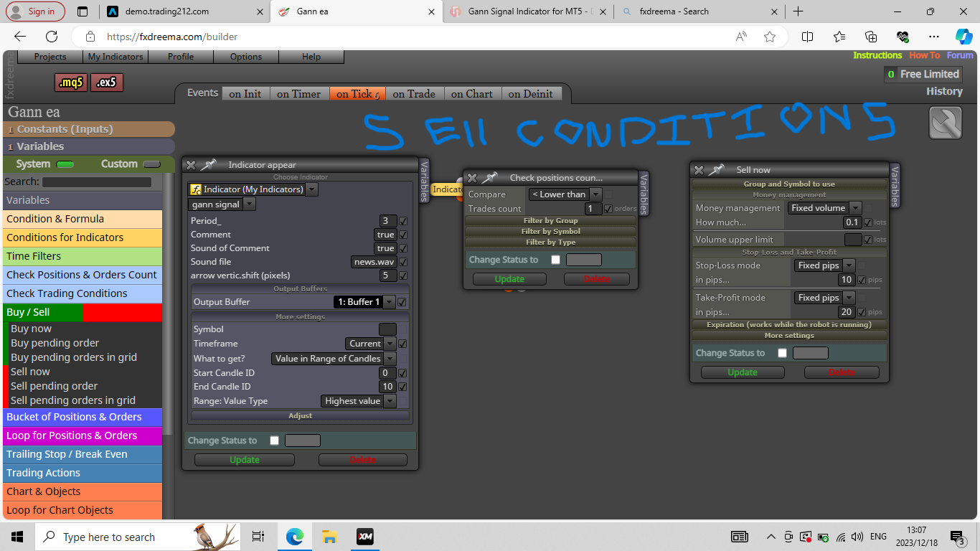This screenshot has height=551, width=980.
Task: Expand More settings in Sell now
Action: (x=788, y=335)
